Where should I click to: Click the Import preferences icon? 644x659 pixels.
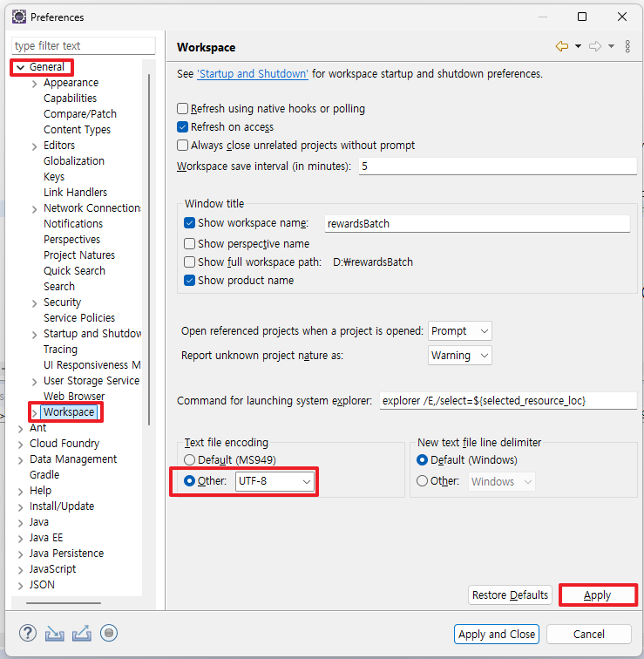pyautogui.click(x=55, y=633)
